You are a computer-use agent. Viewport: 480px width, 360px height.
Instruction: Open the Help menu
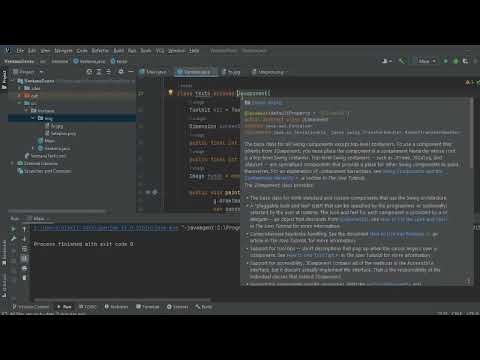[x=194, y=51]
